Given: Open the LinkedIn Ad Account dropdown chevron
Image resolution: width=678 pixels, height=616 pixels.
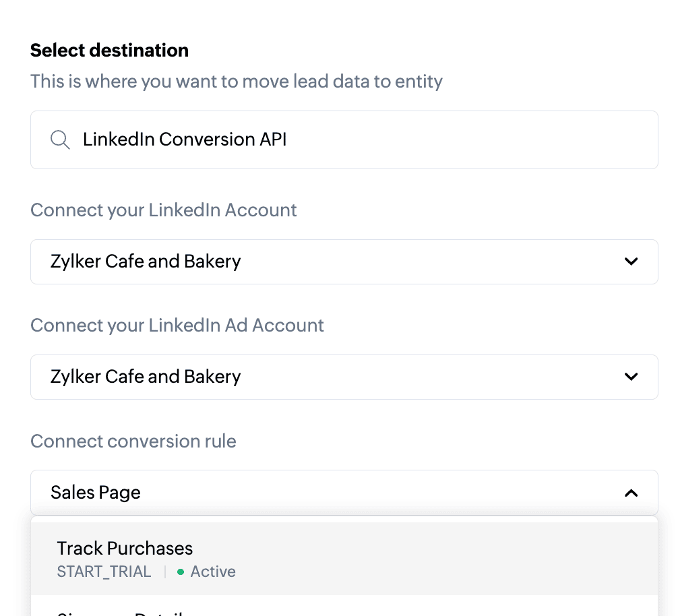Looking at the screenshot, I should point(631,377).
